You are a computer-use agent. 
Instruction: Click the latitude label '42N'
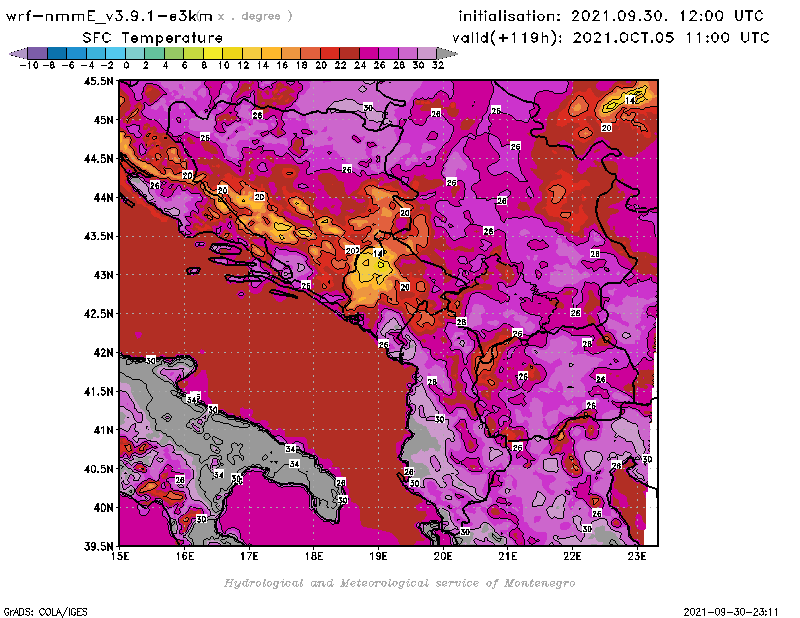tap(103, 353)
